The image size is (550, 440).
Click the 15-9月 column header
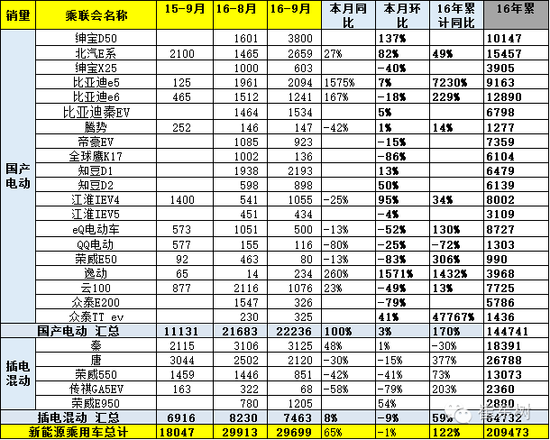pyautogui.click(x=185, y=15)
